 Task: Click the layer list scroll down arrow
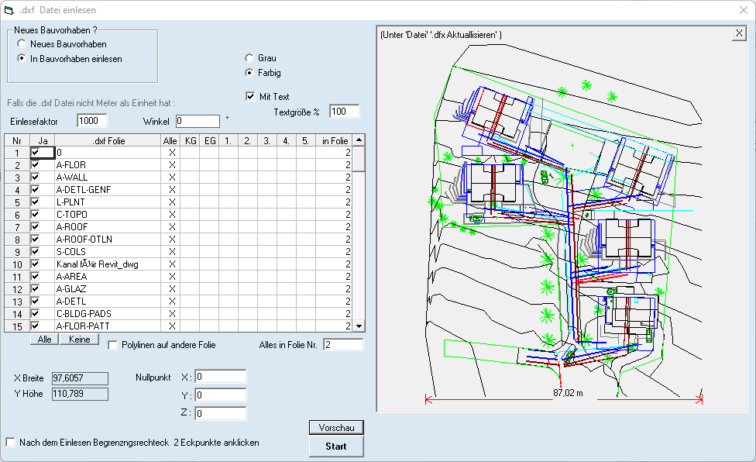click(x=359, y=326)
